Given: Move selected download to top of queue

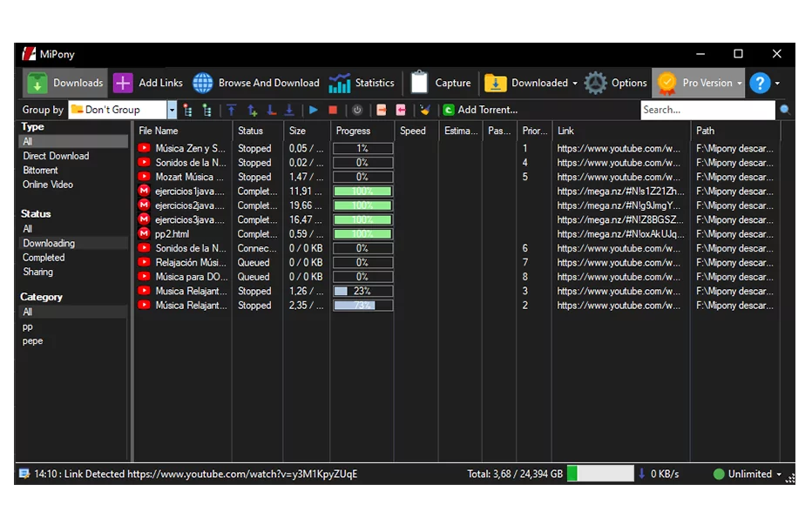Looking at the screenshot, I should click(232, 111).
